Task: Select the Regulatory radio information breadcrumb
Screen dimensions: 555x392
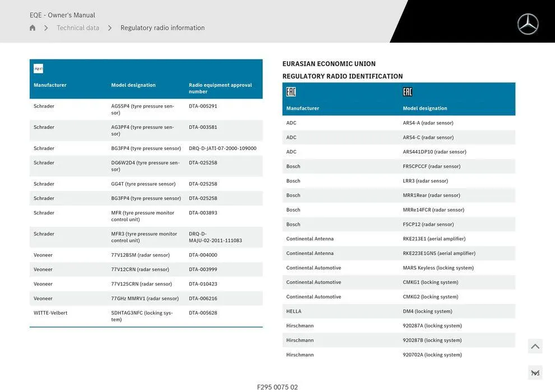Action: (163, 28)
